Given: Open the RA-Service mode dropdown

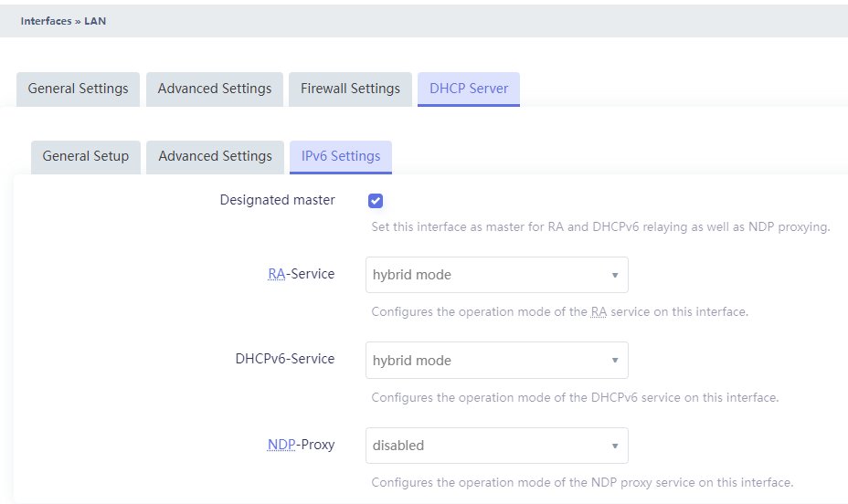Looking at the screenshot, I should tap(496, 275).
